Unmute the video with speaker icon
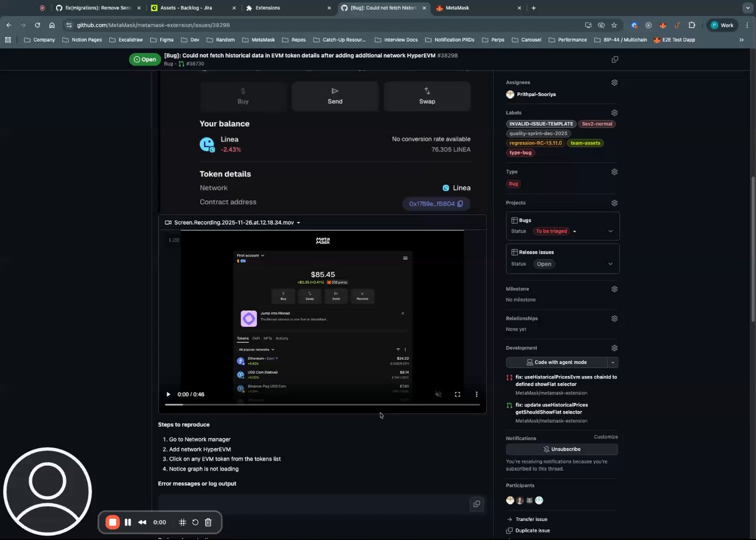Image resolution: width=756 pixels, height=540 pixels. (438, 394)
